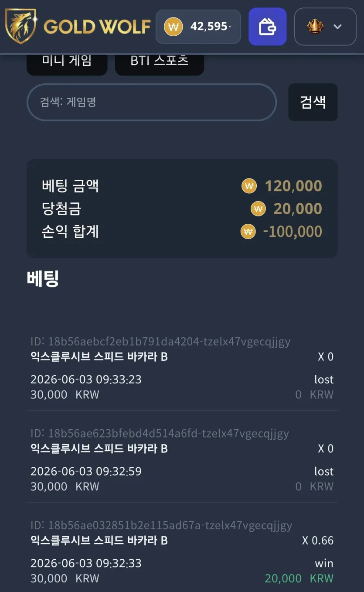Select the BTI 스포츠 tab

(160, 62)
